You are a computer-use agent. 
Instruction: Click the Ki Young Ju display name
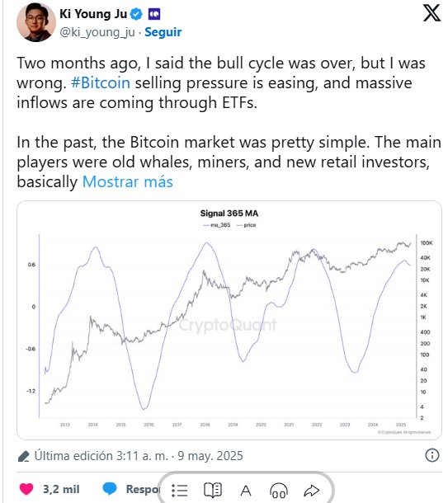pos(93,14)
